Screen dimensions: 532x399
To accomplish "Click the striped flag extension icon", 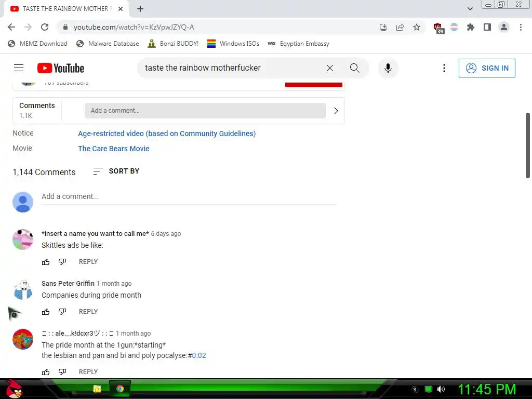I will pyautogui.click(x=454, y=27).
